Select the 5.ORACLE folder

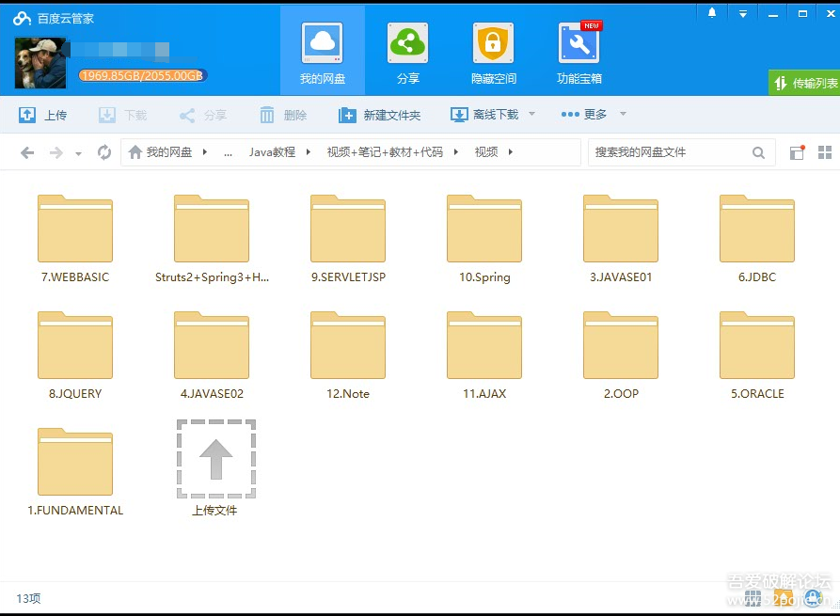point(757,355)
